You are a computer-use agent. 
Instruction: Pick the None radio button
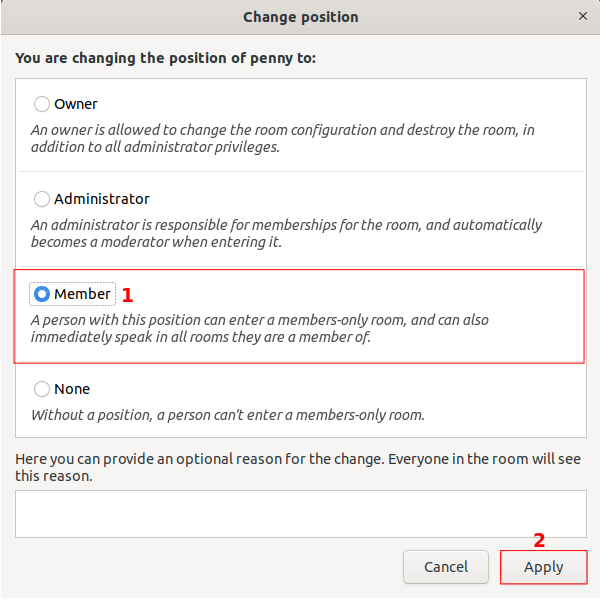click(42, 389)
